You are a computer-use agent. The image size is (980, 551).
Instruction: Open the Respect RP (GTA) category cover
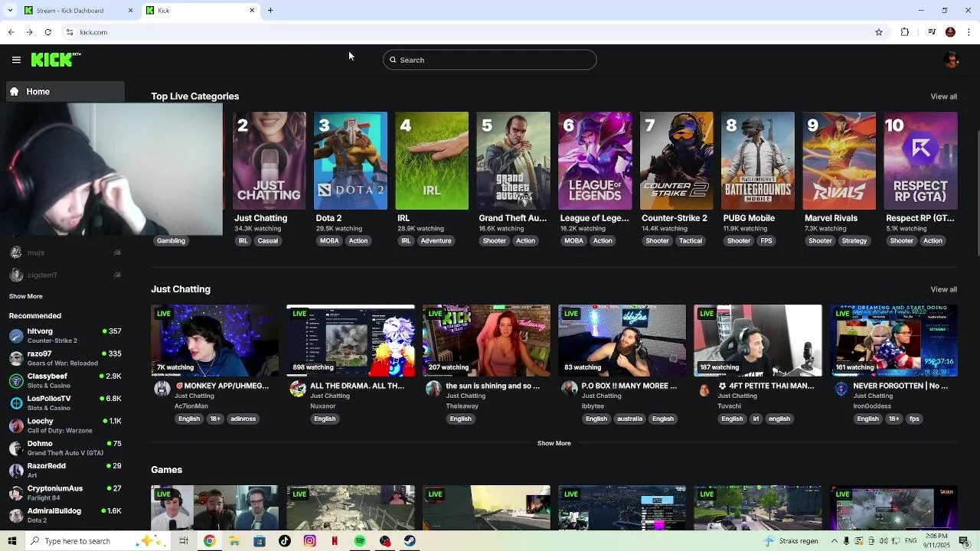[920, 161]
